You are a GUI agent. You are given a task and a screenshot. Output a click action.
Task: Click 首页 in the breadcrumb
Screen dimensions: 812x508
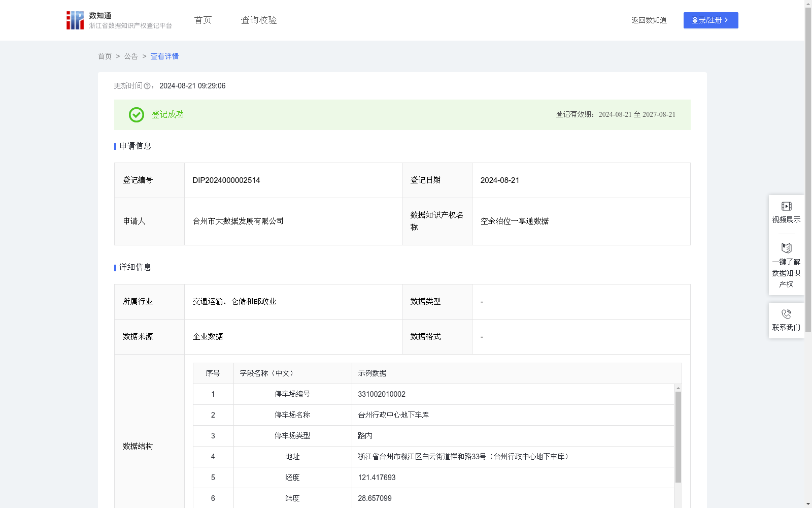point(105,56)
